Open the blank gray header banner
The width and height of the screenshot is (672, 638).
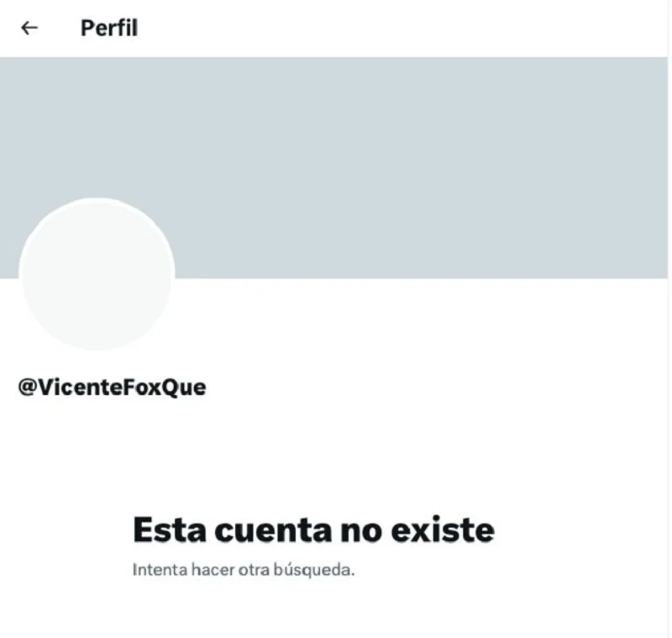click(x=333, y=167)
